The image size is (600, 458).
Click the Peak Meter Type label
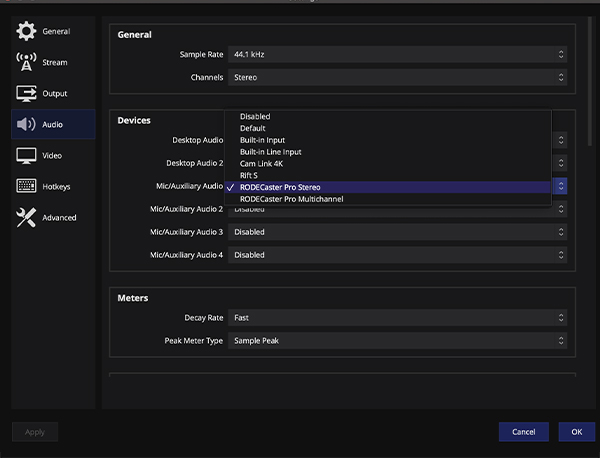pyautogui.click(x=194, y=341)
